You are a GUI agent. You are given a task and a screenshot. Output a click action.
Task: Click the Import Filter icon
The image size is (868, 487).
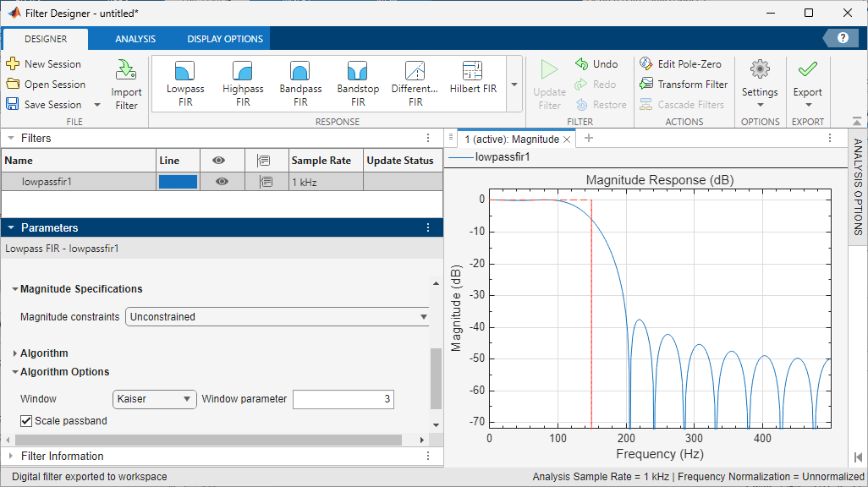coord(126,70)
